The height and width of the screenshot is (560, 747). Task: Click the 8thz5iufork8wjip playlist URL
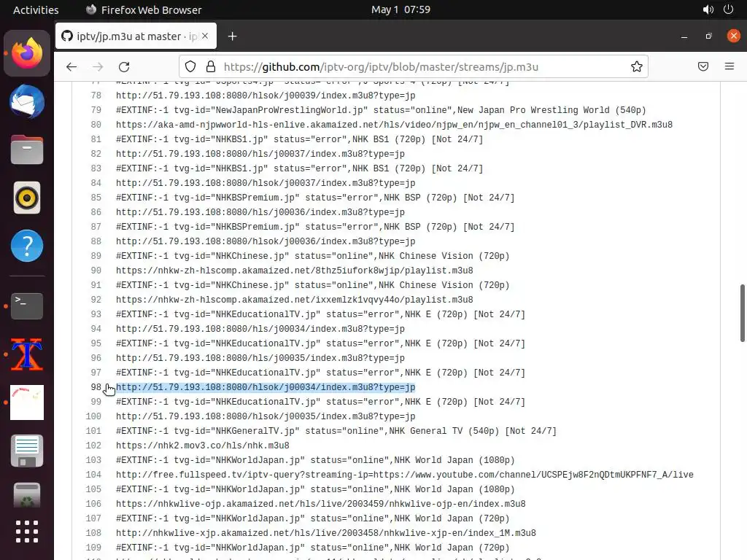point(295,271)
